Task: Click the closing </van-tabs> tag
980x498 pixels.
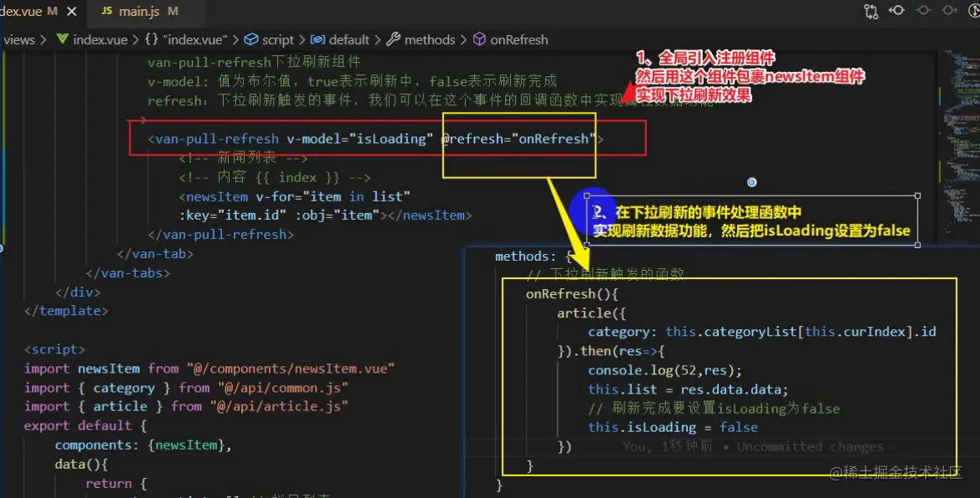Action: [x=128, y=272]
